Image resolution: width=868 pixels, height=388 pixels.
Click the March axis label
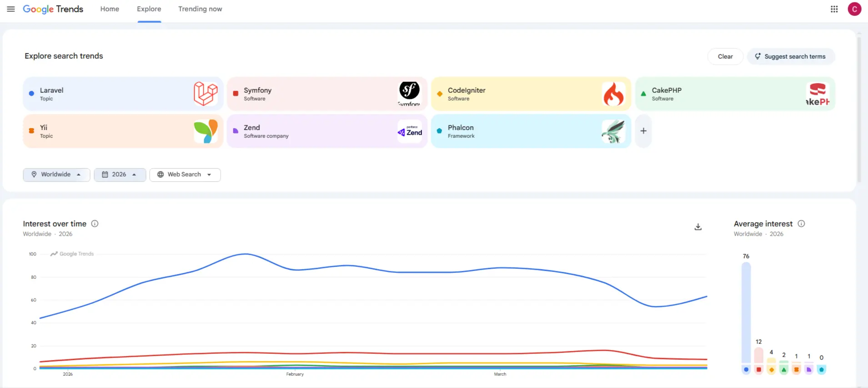tap(500, 374)
